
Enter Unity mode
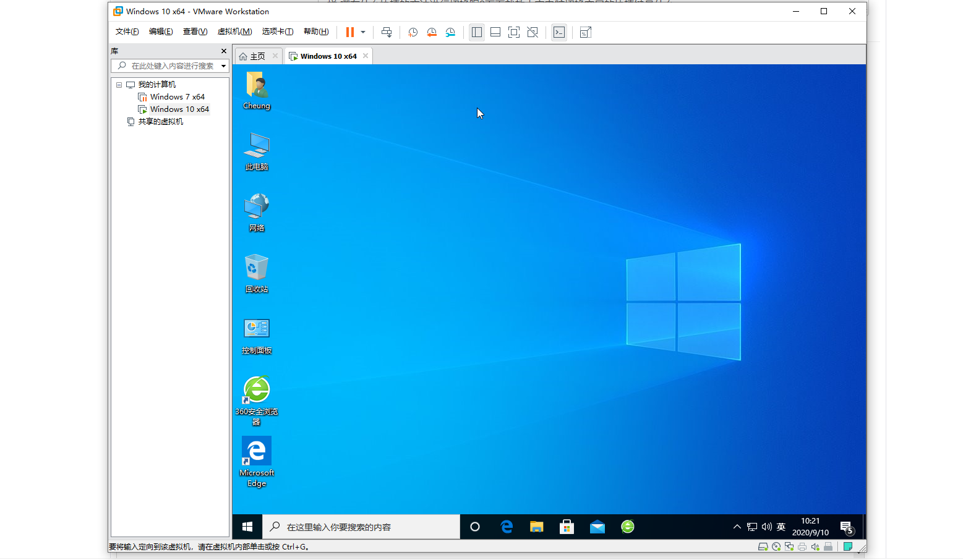(533, 32)
